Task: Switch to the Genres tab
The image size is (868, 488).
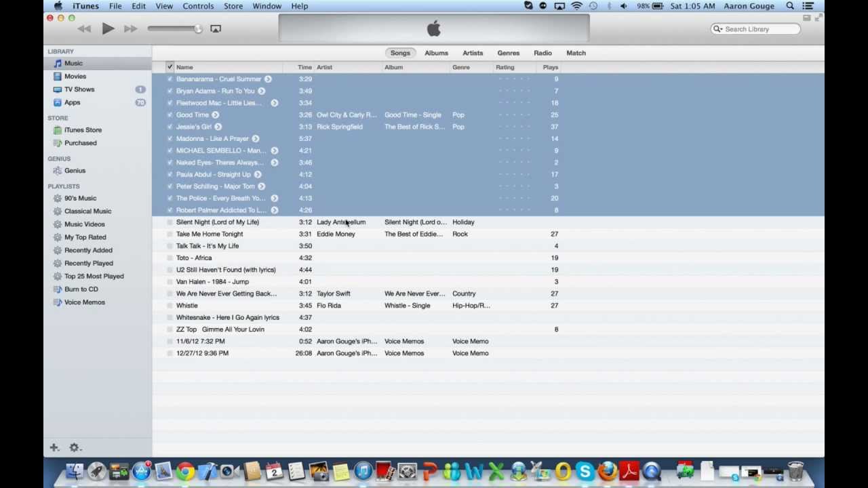Action: pos(508,53)
